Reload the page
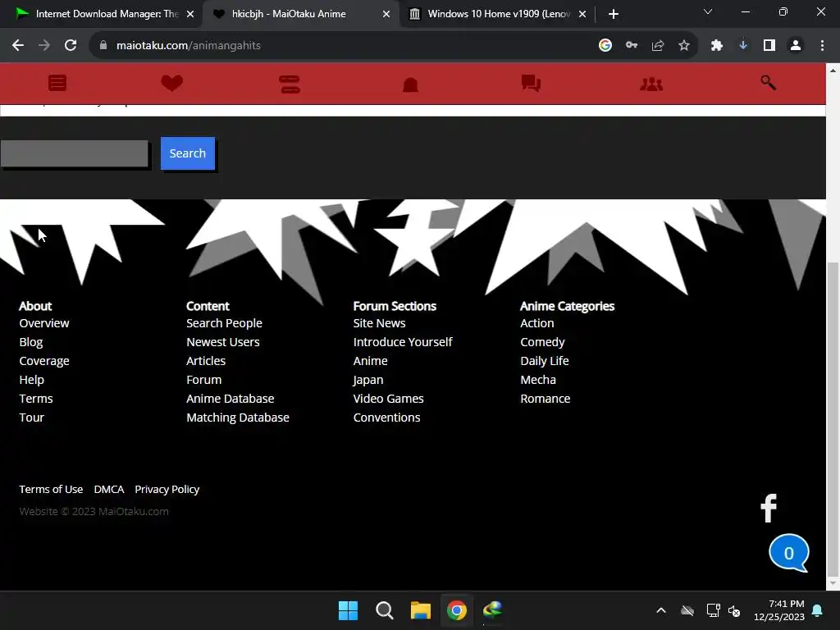 point(71,45)
